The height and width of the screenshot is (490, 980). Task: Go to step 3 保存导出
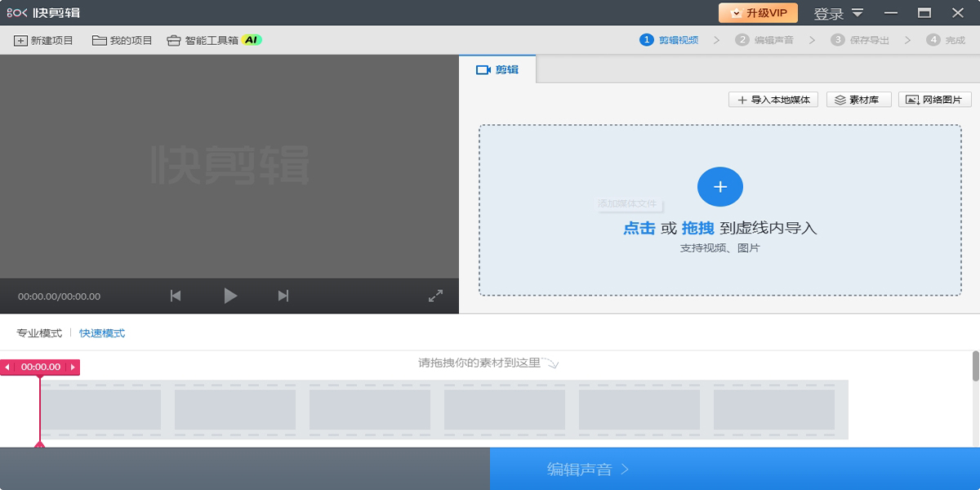[860, 40]
